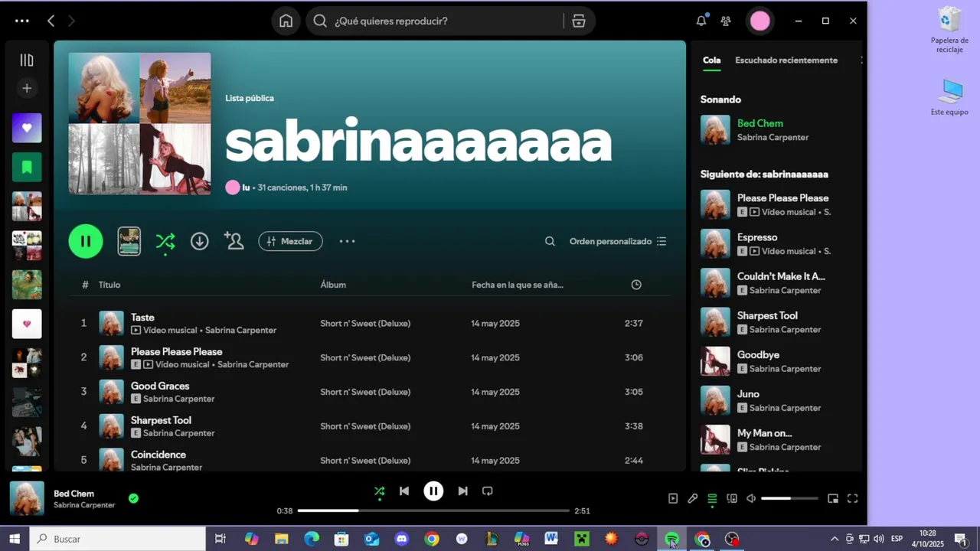Viewport: 980px width, 551px height.
Task: Search within the playlist
Action: 550,241
